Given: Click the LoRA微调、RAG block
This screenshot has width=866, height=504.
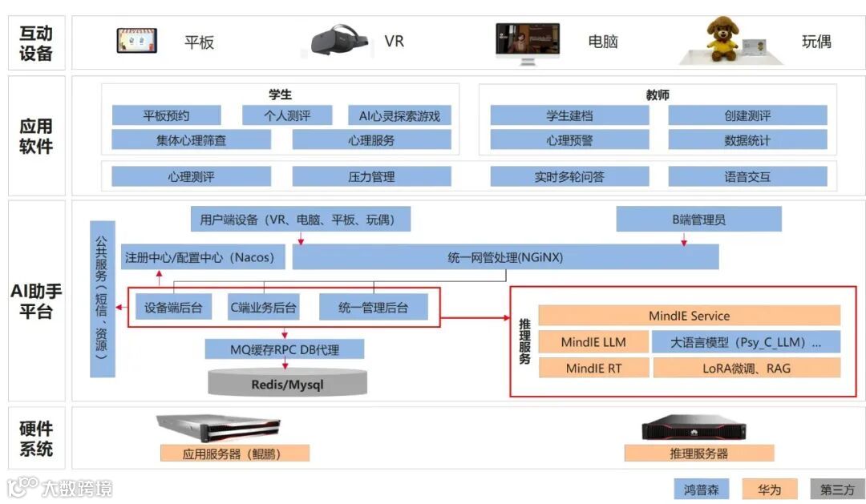Looking at the screenshot, I should 747,368.
